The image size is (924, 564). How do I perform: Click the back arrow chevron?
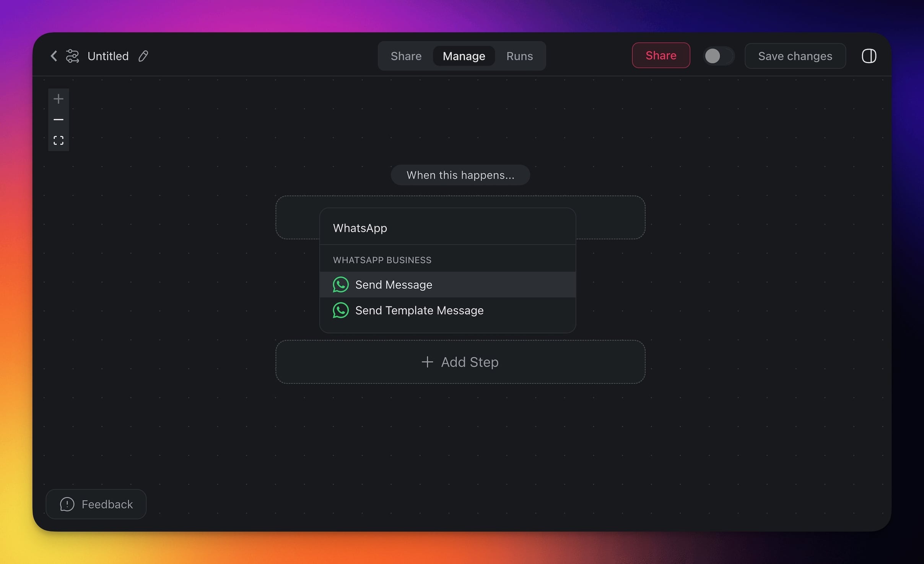pyautogui.click(x=54, y=56)
